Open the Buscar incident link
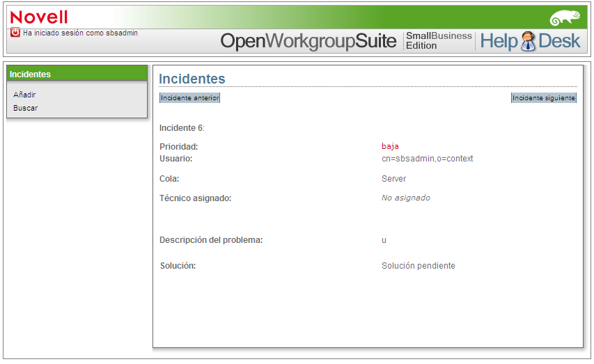Image resolution: width=594 pixels, height=364 pixels. pos(25,108)
